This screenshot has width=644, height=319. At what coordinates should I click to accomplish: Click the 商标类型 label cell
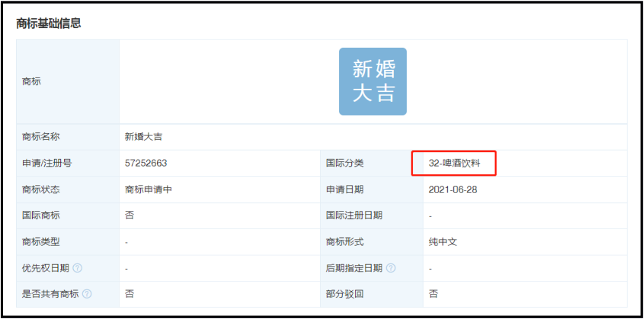click(x=68, y=242)
